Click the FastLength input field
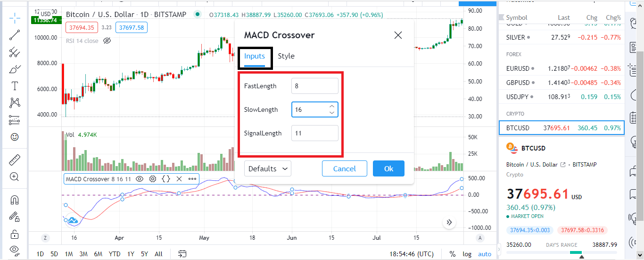This screenshot has height=260, width=644. (315, 86)
